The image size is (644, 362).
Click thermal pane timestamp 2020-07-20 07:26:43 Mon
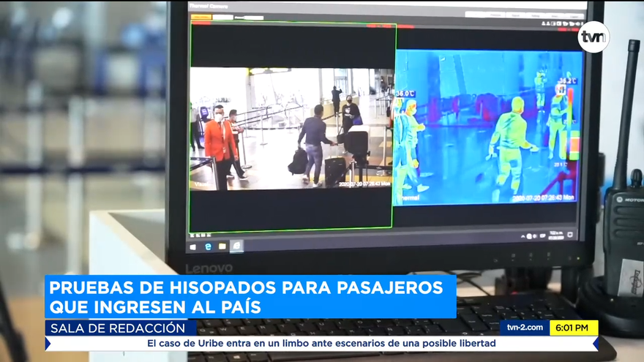(543, 198)
